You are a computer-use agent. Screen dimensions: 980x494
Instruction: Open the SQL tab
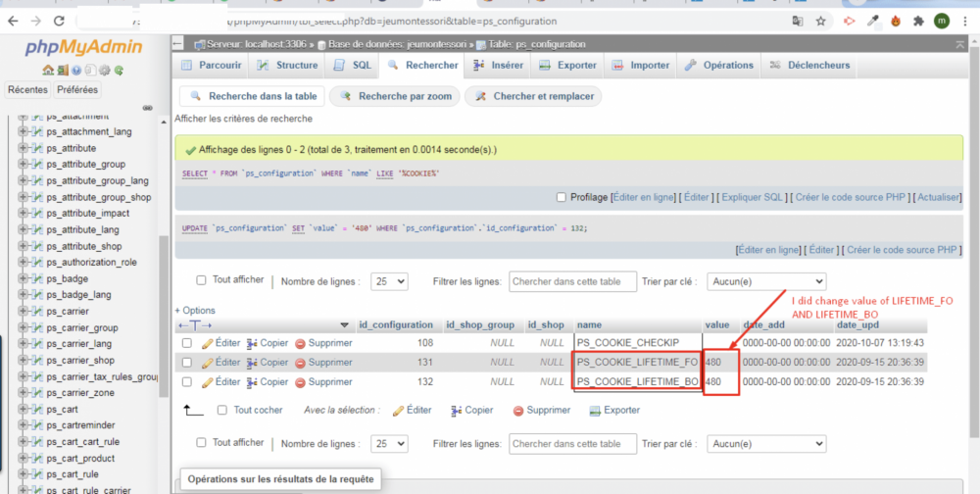click(353, 65)
